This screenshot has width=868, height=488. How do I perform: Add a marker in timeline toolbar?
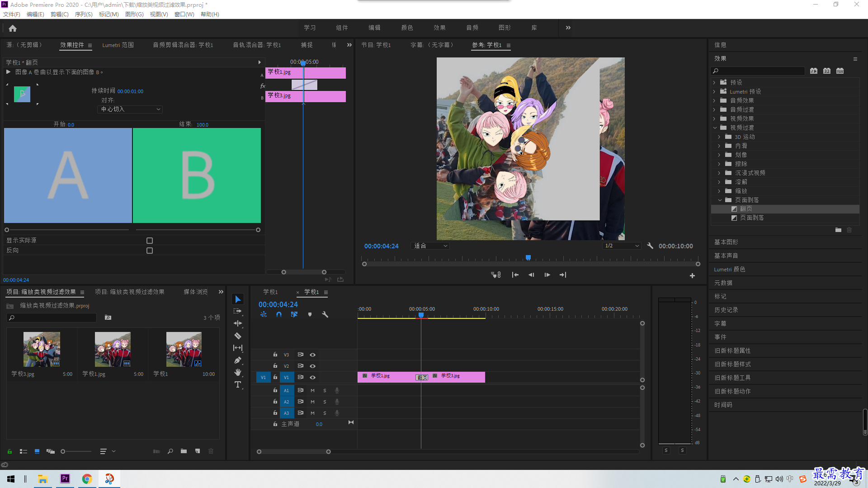310,314
